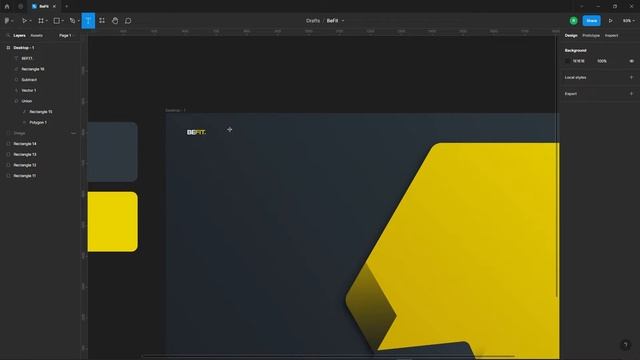Click the green user avatar
640x360 pixels.
point(573,20)
